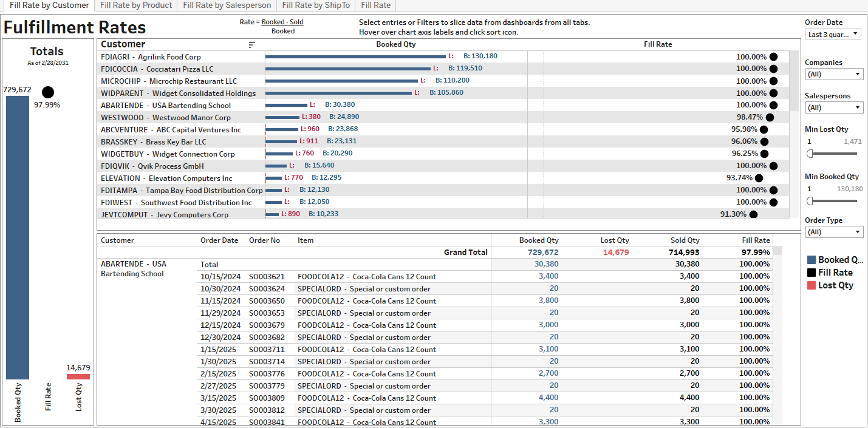Expand the Companies filter dropdown
The height and width of the screenshot is (428, 868).
tap(833, 74)
